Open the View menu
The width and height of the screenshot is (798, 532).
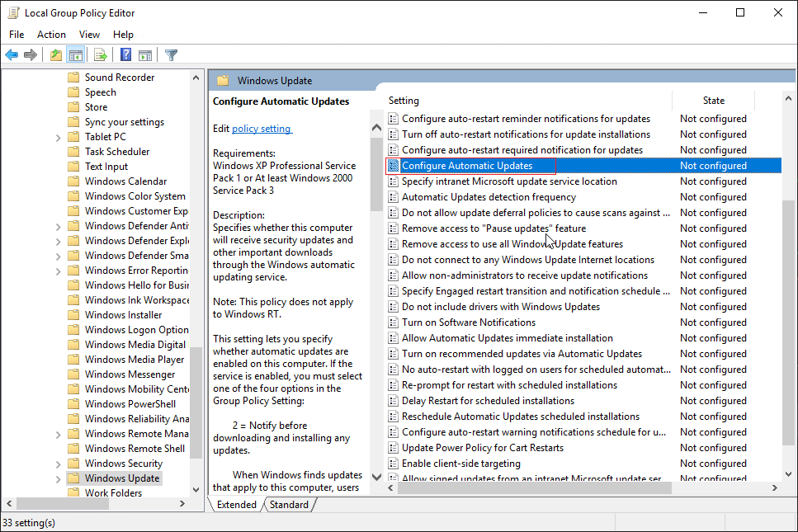pos(90,35)
